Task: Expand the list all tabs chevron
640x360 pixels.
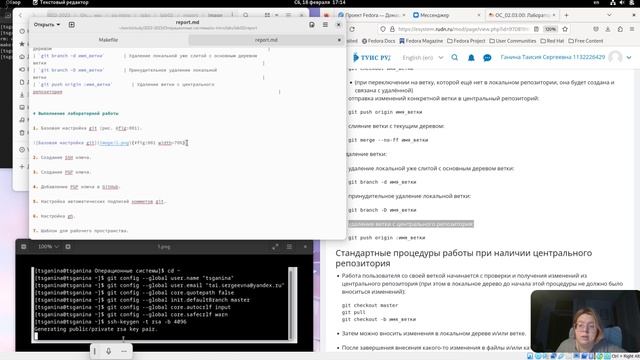Action: pyautogui.click(x=609, y=15)
